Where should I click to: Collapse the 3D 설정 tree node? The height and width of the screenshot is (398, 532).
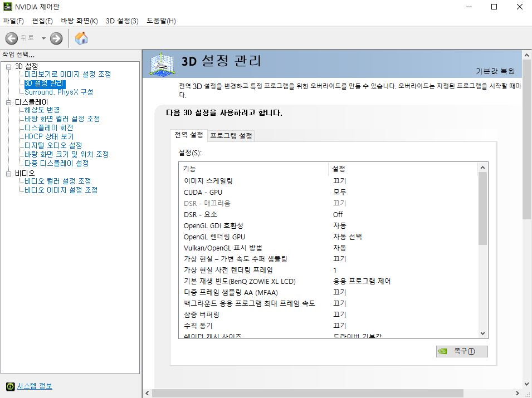click(9, 67)
